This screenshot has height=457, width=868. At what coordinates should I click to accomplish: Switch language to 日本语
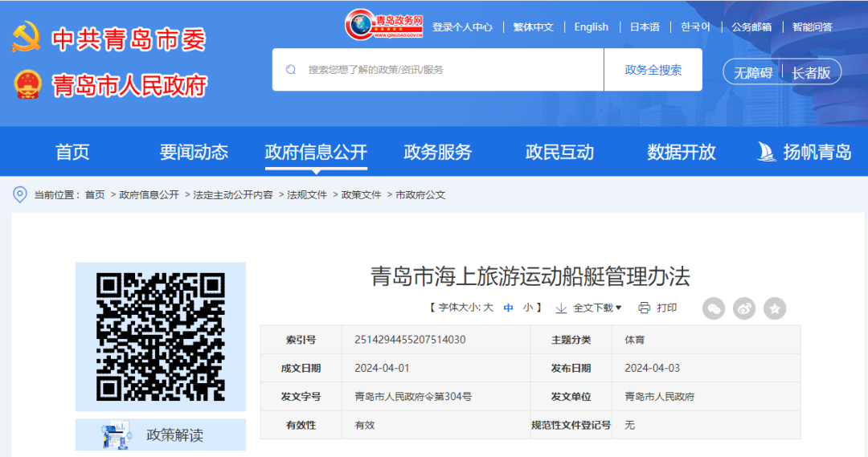tap(645, 27)
